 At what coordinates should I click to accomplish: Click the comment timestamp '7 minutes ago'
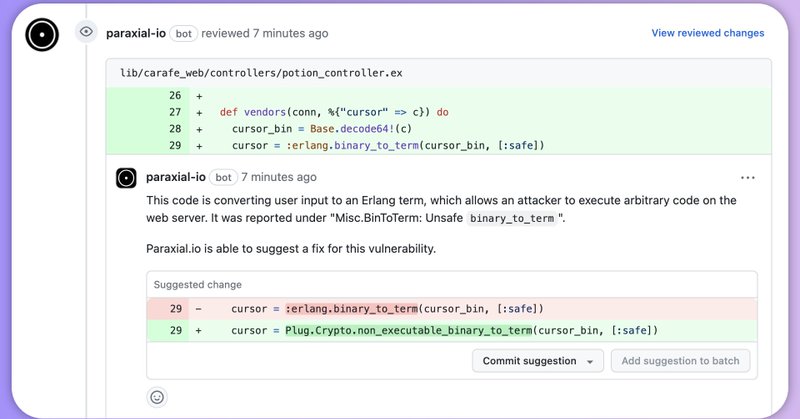[279, 177]
